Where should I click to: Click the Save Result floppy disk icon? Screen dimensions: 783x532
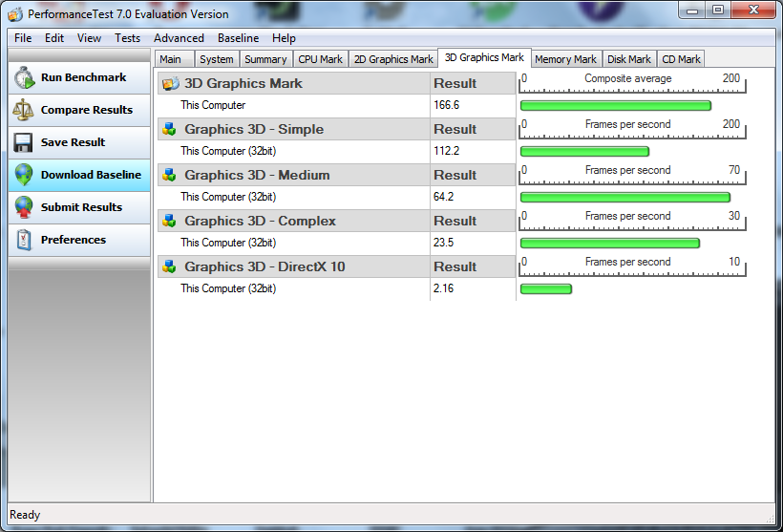[23, 142]
